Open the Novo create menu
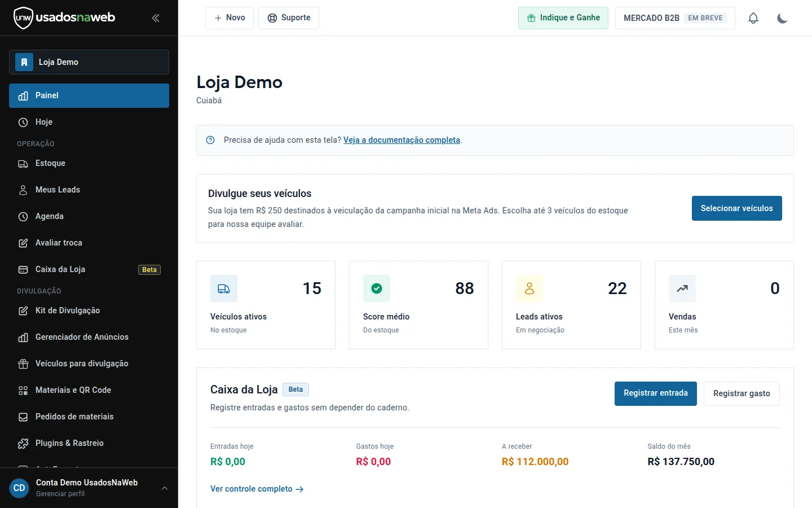 230,18
